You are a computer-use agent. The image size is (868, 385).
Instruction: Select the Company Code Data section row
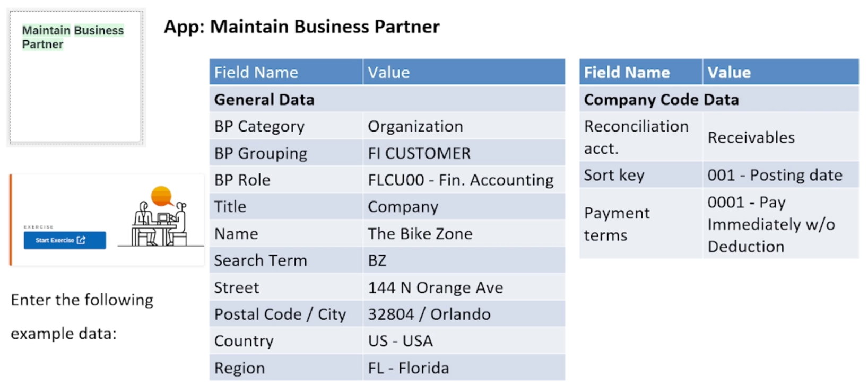click(x=719, y=99)
